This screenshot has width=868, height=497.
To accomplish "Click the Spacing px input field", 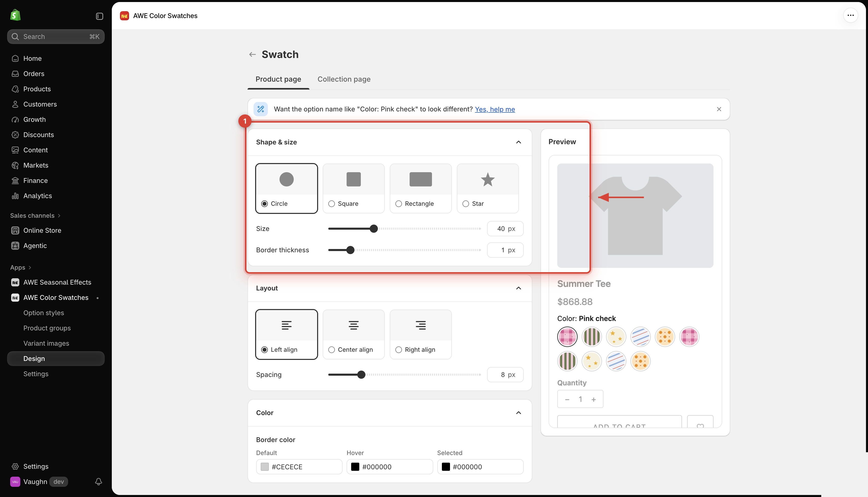I will pyautogui.click(x=505, y=374).
